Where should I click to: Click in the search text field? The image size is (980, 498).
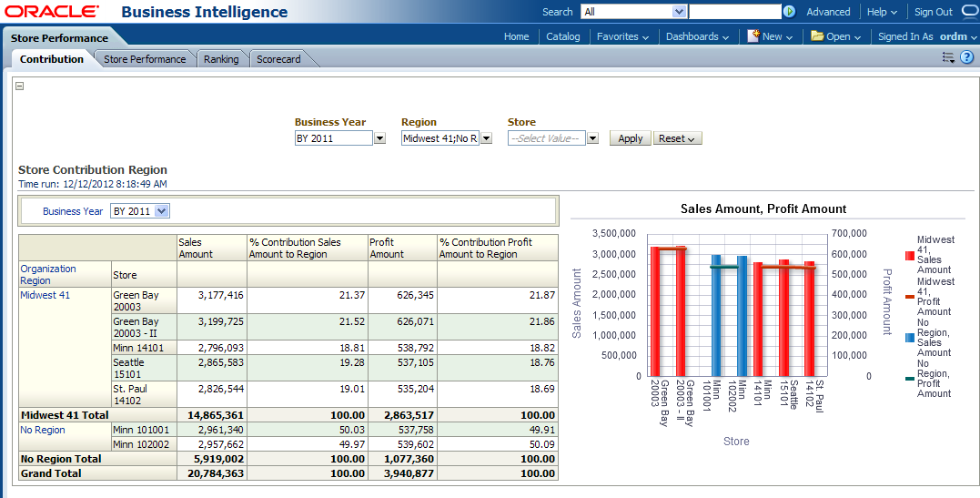click(734, 12)
